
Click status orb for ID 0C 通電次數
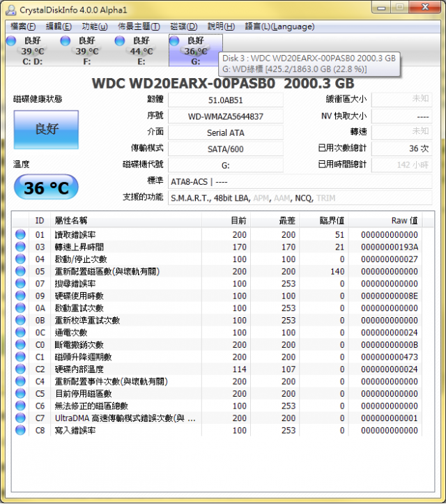[x=20, y=332]
